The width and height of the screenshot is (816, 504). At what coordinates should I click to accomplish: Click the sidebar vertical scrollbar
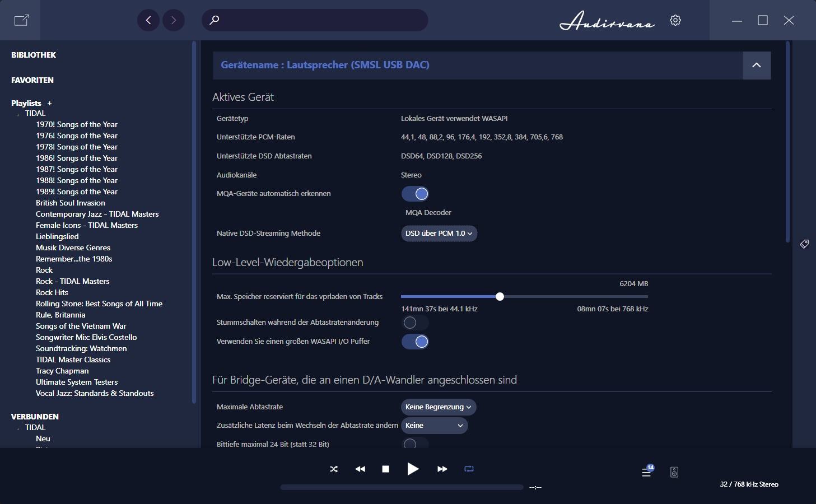tap(194, 221)
